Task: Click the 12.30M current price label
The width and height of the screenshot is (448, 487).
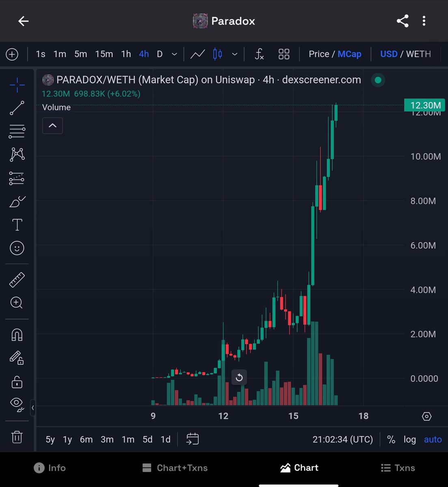Action: point(425,106)
